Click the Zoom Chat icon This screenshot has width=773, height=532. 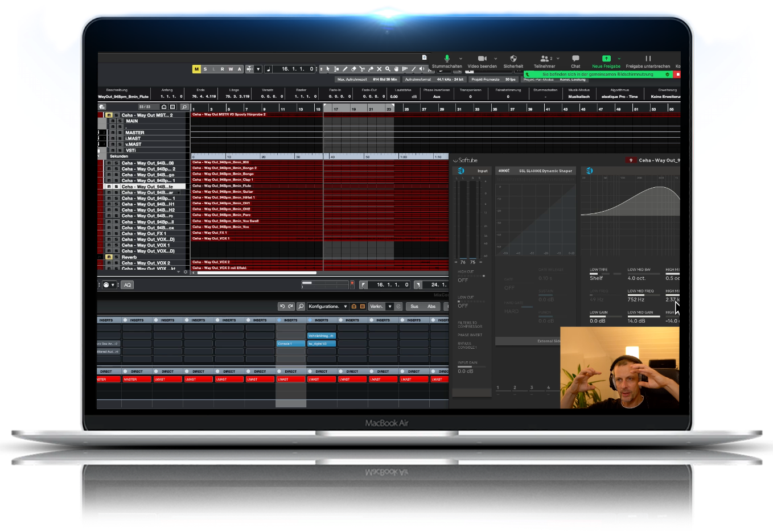[x=575, y=59]
